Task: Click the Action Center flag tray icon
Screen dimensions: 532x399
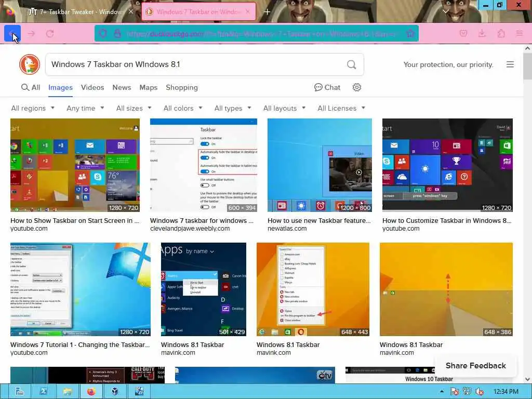Action: click(455, 392)
